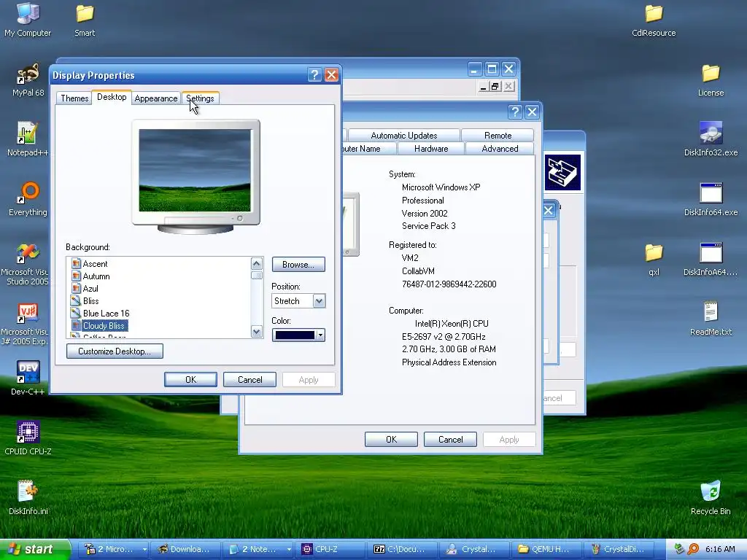747x560 pixels.
Task: Open the QEMU H... taskbar button
Action: [x=546, y=549]
